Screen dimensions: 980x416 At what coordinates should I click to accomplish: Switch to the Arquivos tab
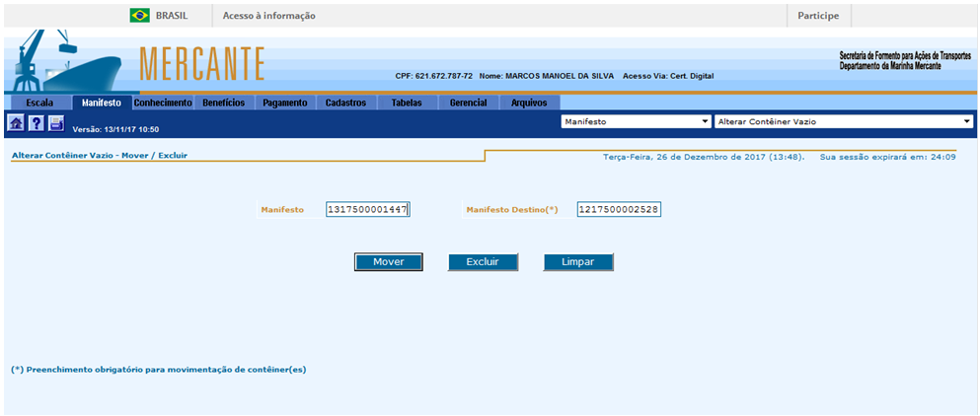[x=529, y=103]
